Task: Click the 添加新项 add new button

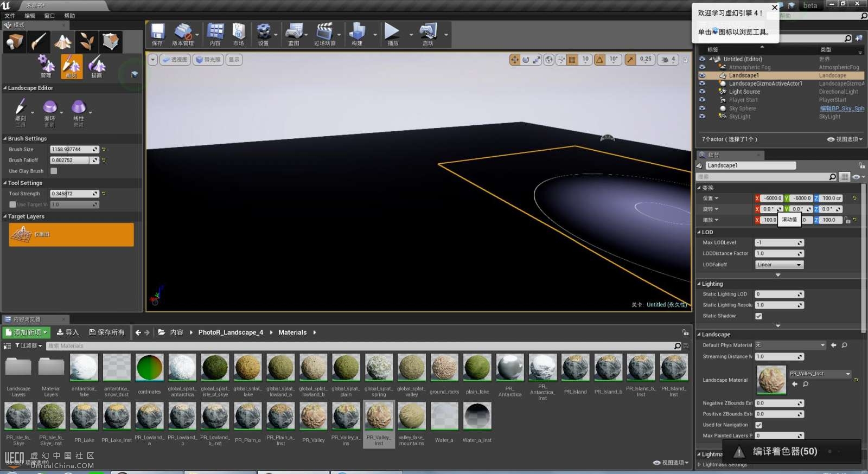Action: click(27, 332)
